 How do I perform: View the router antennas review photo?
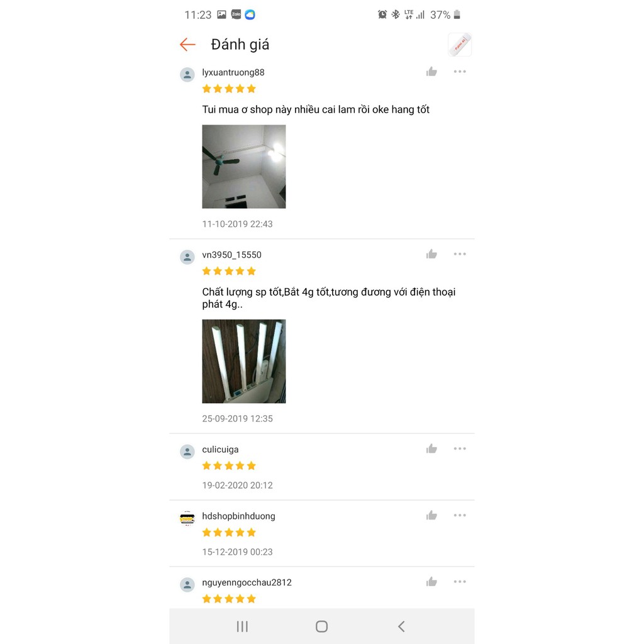tap(244, 362)
